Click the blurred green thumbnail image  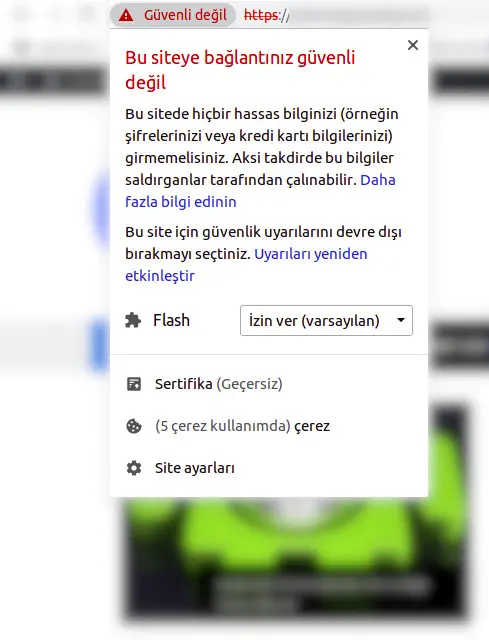click(x=296, y=557)
